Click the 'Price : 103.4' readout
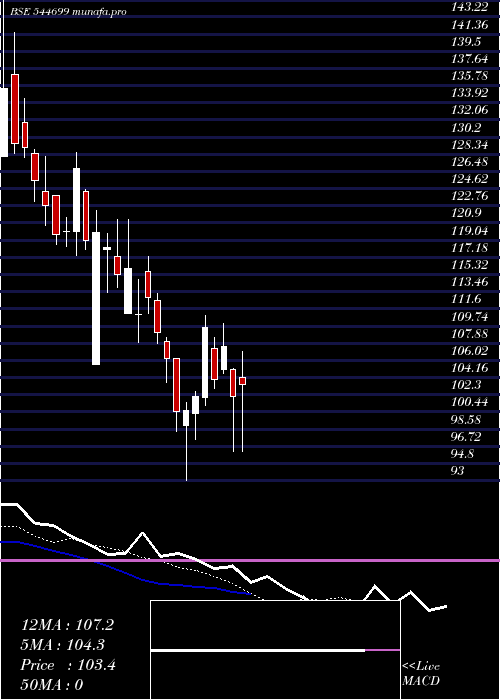 click(x=68, y=665)
